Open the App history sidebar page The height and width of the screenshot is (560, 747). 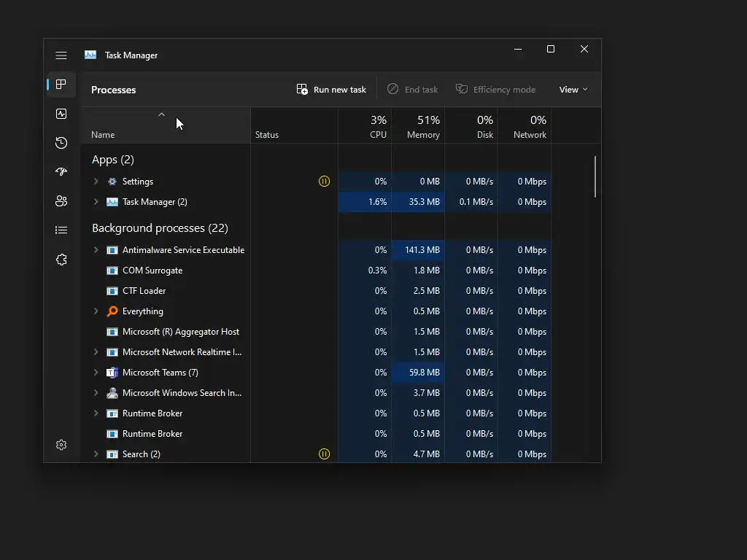pyautogui.click(x=61, y=143)
